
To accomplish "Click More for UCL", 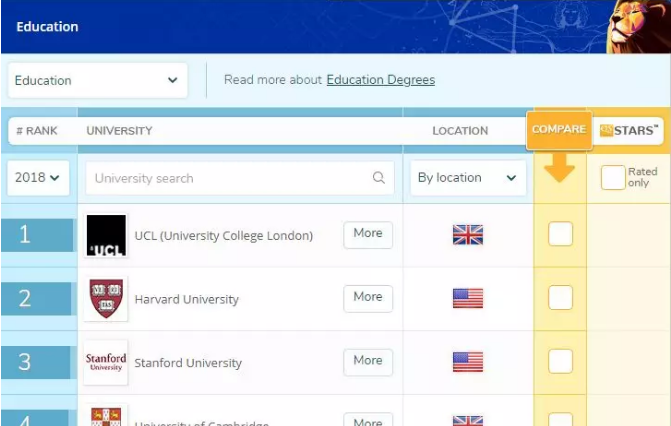I will click(x=368, y=235).
